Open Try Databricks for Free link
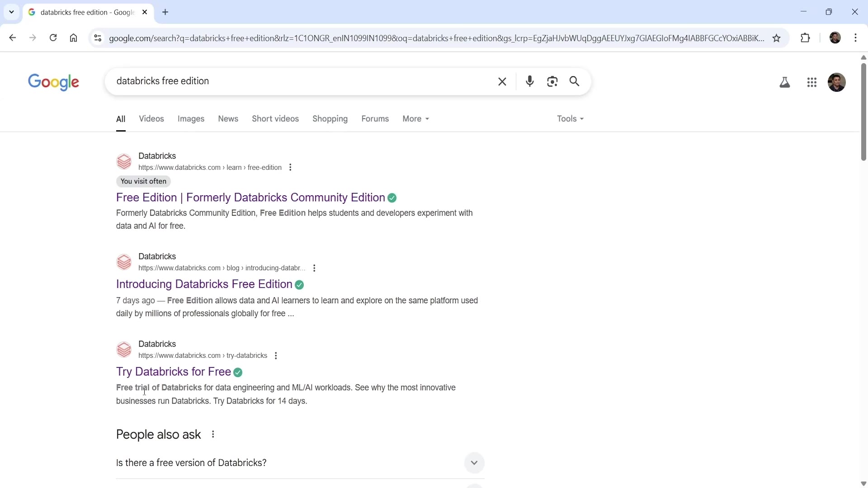The height and width of the screenshot is (488, 868). (174, 373)
